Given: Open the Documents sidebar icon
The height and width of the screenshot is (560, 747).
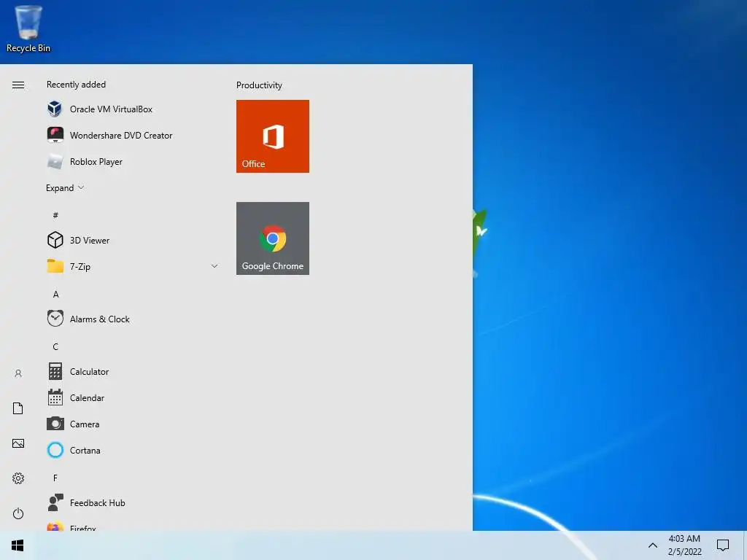Looking at the screenshot, I should click(18, 408).
